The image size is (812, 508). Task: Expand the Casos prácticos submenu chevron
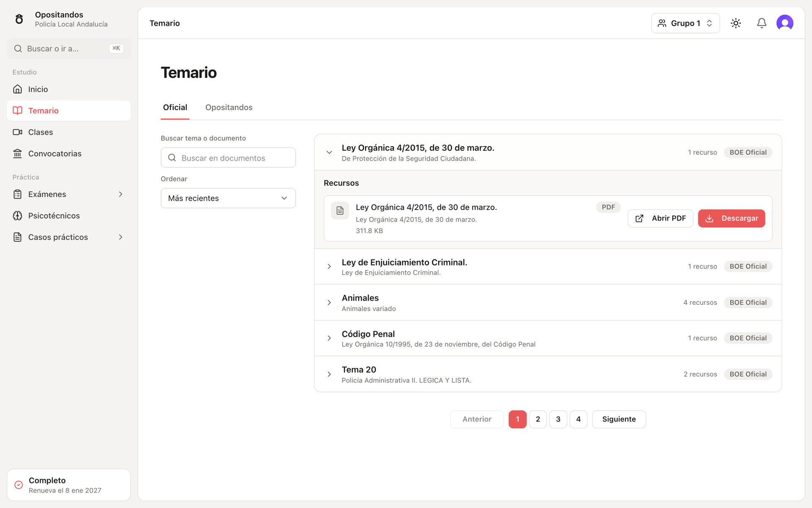pyautogui.click(x=121, y=237)
